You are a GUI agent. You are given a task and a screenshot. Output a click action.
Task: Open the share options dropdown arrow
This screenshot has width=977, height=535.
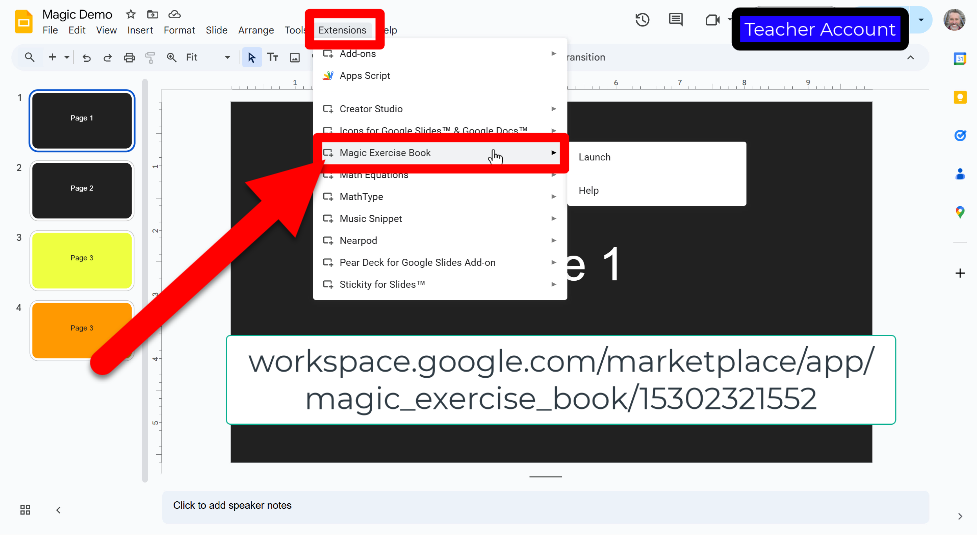921,20
